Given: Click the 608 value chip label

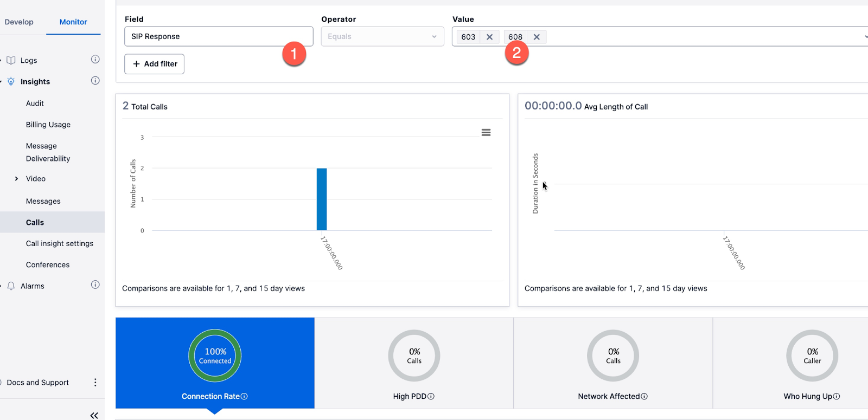Looking at the screenshot, I should pyautogui.click(x=515, y=37).
